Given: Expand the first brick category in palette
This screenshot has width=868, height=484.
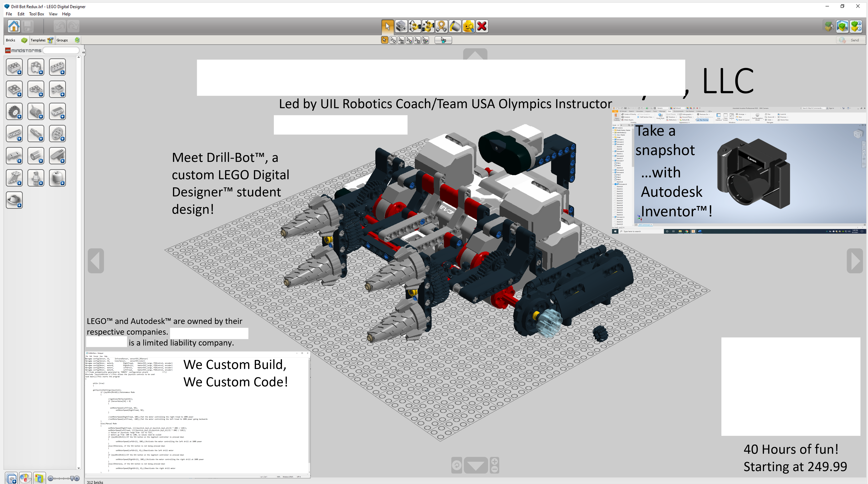Looking at the screenshot, I should 14,67.
